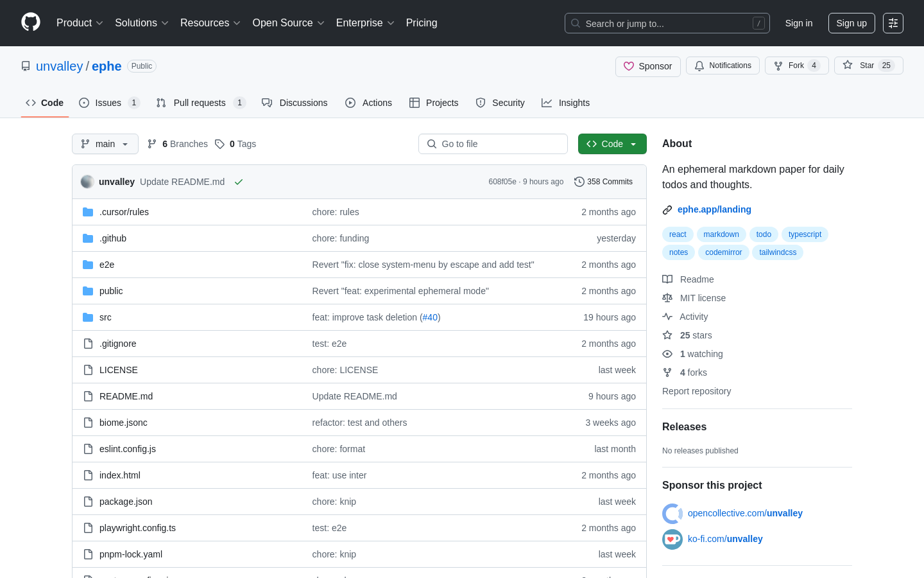Click the bell icon for Notifications
Image resolution: width=924 pixels, height=578 pixels.
(699, 66)
